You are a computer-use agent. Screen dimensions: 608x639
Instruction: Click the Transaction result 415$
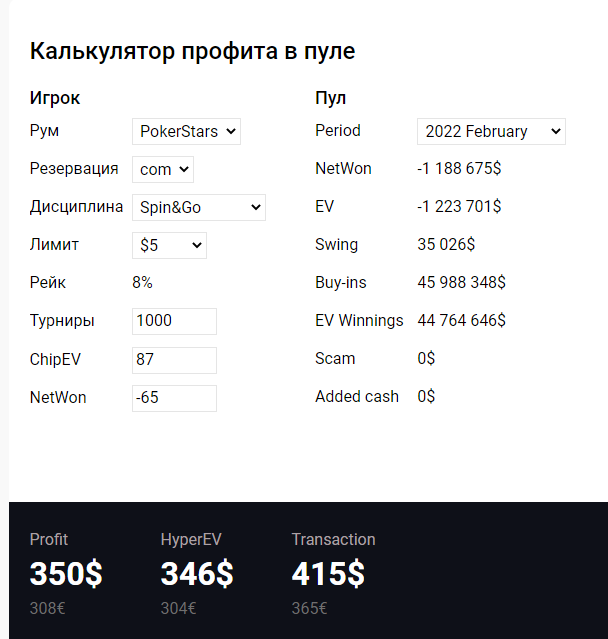click(x=328, y=574)
